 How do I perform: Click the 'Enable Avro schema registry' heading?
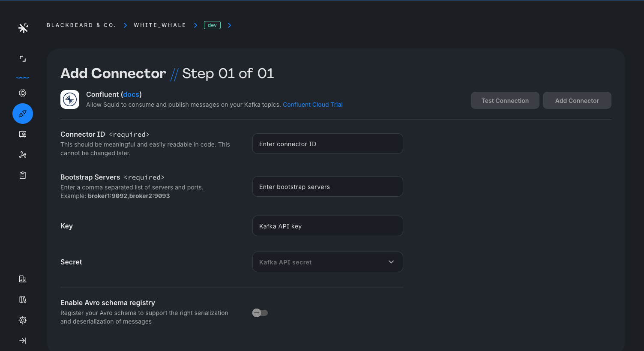point(108,303)
